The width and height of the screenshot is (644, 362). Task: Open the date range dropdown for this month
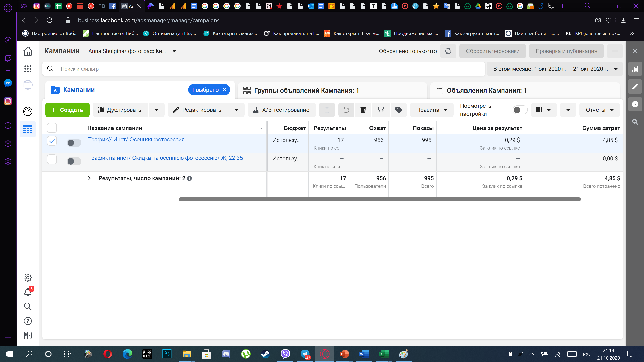tap(554, 69)
